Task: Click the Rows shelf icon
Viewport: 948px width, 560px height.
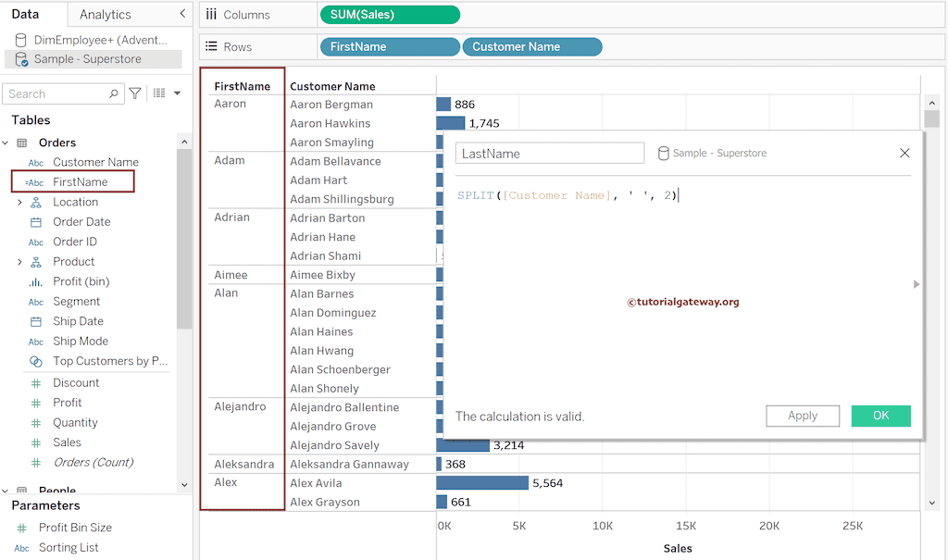Action: tap(211, 46)
